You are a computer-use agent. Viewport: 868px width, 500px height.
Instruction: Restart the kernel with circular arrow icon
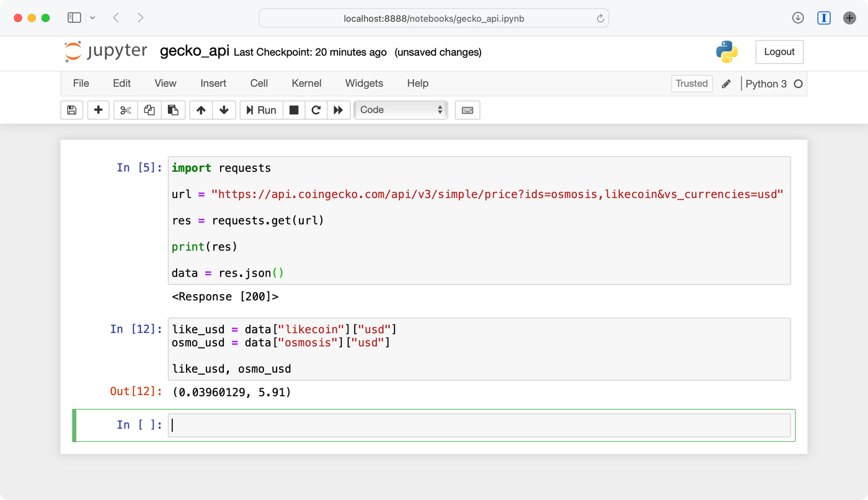[x=316, y=110]
